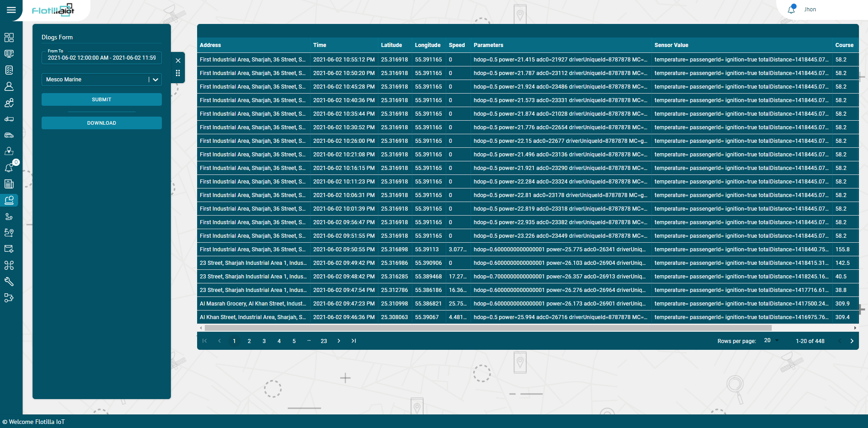Screen dimensions: 868x428
Task: Open the dashboard grid icon in the sidebar
Action: (9, 38)
